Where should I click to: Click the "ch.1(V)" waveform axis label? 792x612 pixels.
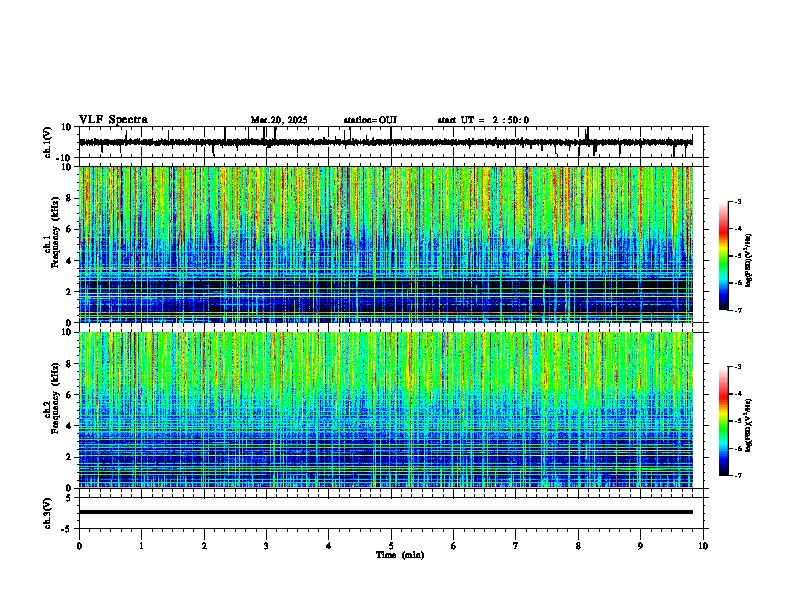[x=48, y=142]
